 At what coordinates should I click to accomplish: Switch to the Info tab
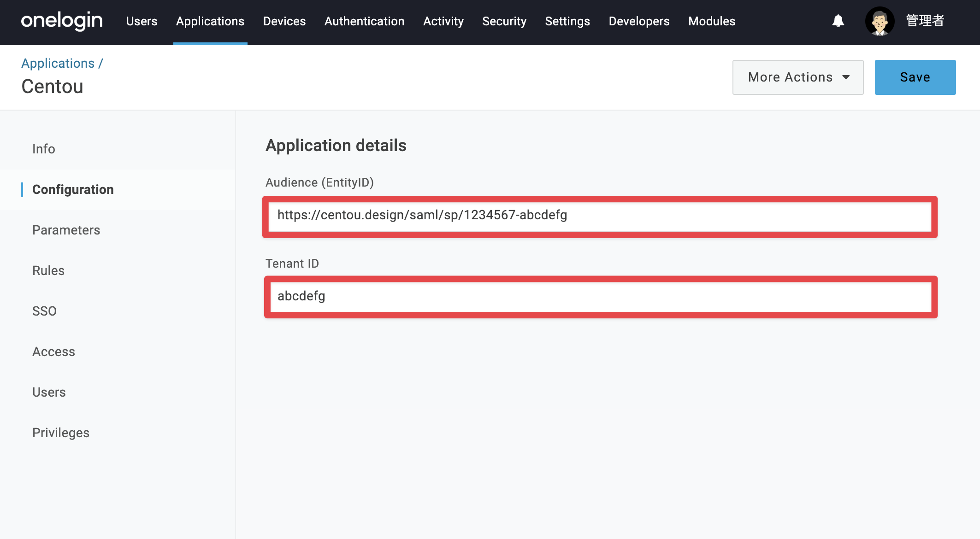[44, 149]
